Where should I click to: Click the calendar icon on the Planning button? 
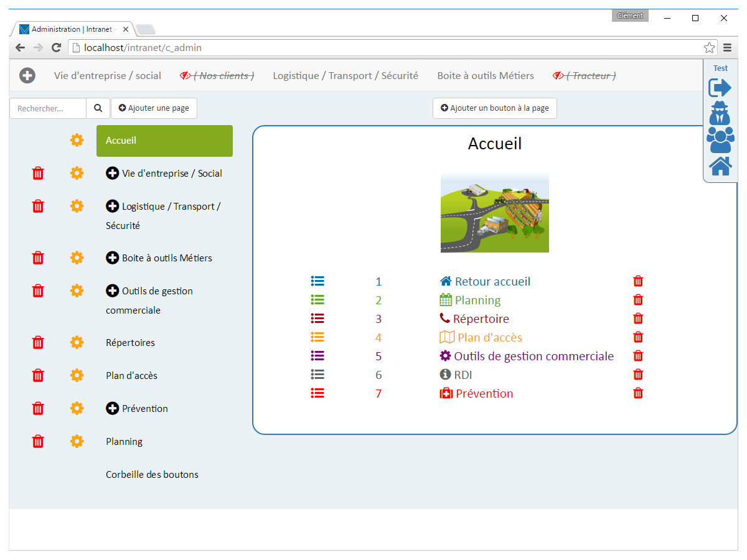447,299
